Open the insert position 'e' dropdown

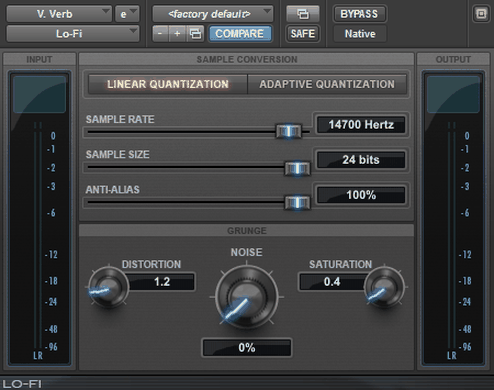tap(127, 14)
